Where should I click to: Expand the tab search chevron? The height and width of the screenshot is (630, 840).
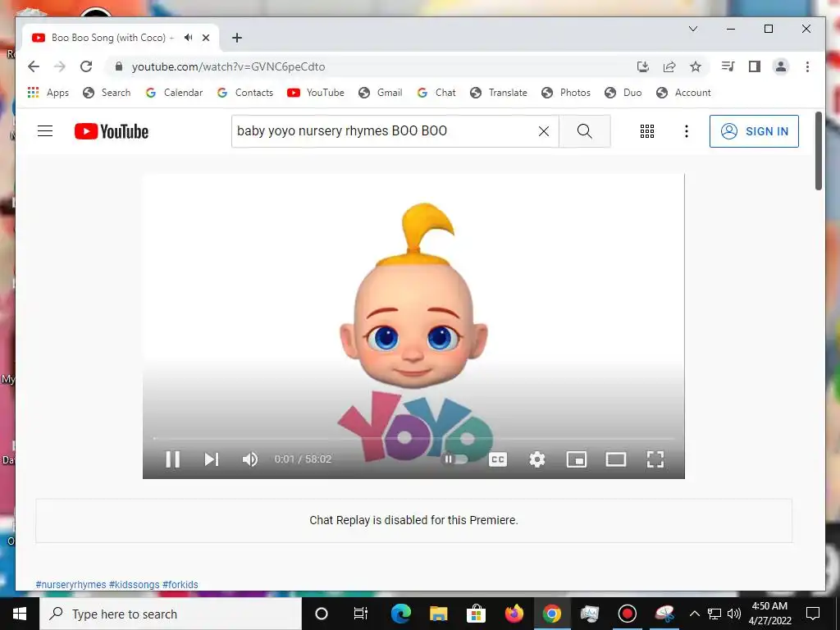point(692,29)
